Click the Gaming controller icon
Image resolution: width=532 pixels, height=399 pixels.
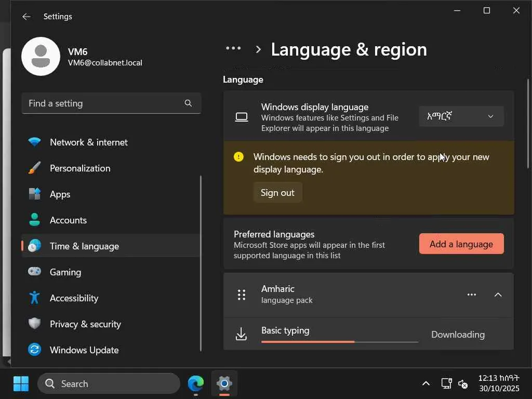35,272
